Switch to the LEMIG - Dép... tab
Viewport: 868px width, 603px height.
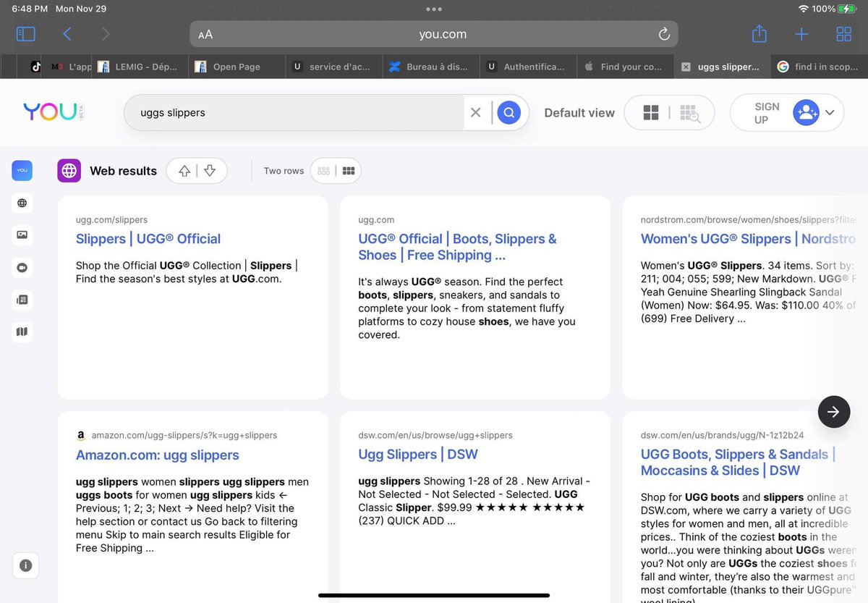coord(141,67)
